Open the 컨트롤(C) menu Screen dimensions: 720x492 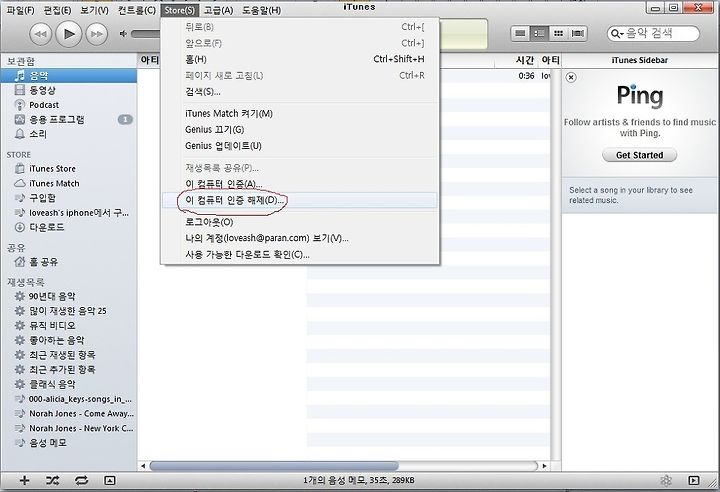click(x=137, y=10)
